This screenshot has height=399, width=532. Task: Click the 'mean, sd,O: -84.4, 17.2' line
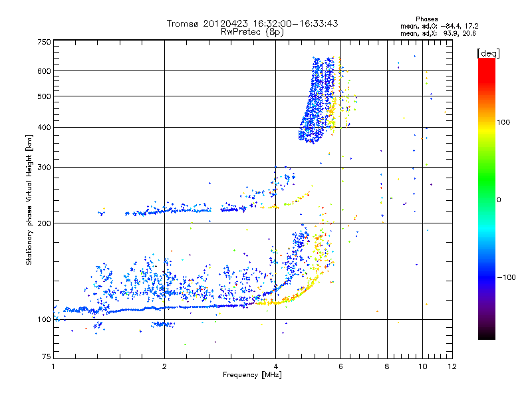coord(440,26)
